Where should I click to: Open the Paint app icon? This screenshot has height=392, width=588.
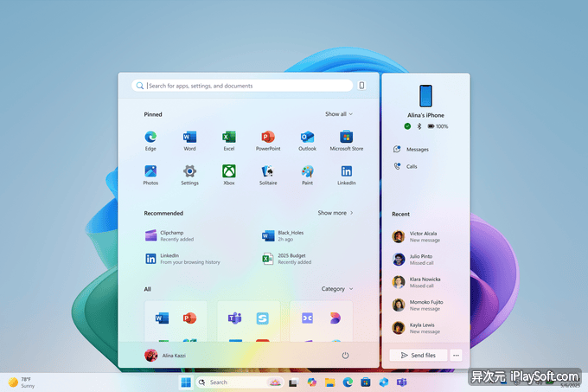coord(307,171)
